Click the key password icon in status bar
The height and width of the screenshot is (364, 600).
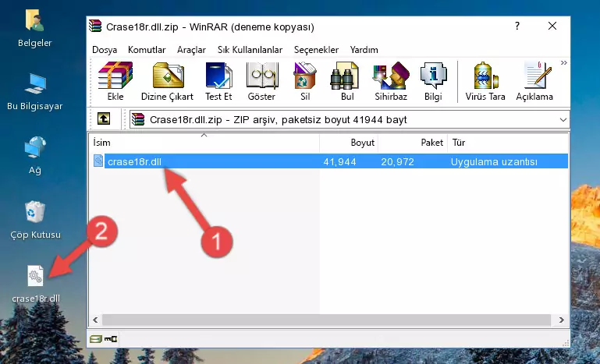point(111,338)
